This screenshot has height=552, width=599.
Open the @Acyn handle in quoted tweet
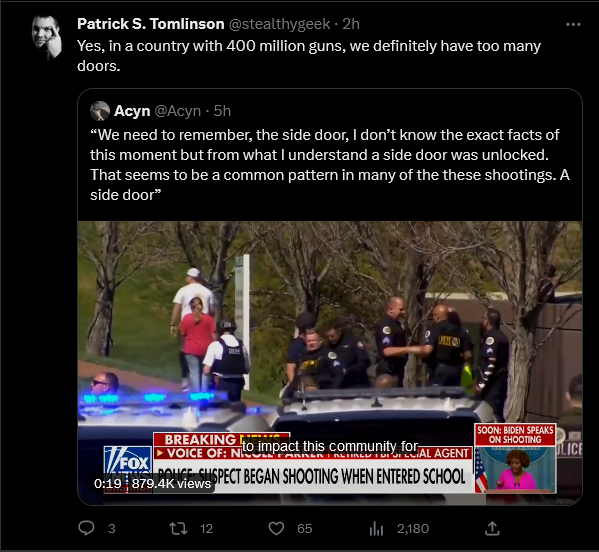coord(178,111)
